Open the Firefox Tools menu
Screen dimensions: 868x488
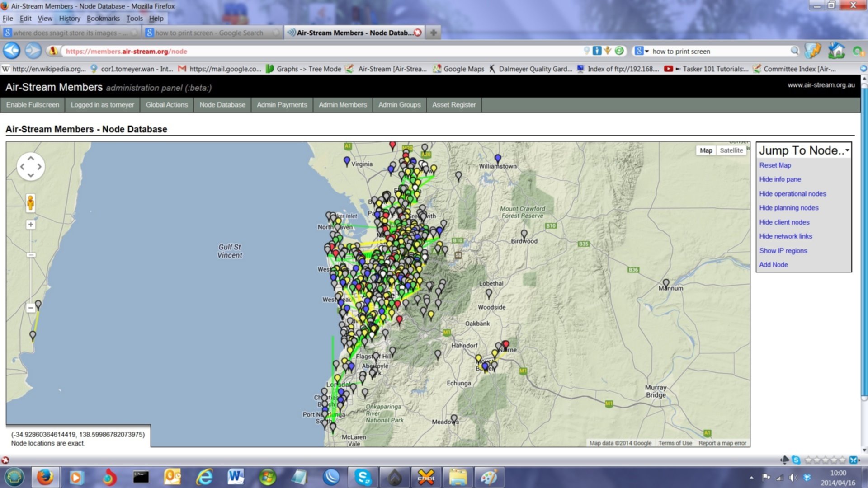134,19
